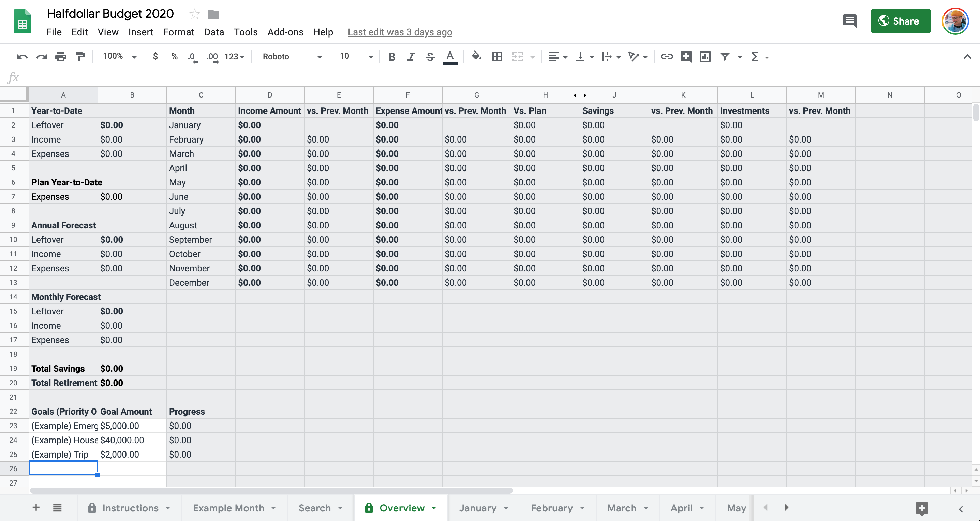This screenshot has width=980, height=521.
Task: Open the Add-ons menu
Action: coord(285,32)
